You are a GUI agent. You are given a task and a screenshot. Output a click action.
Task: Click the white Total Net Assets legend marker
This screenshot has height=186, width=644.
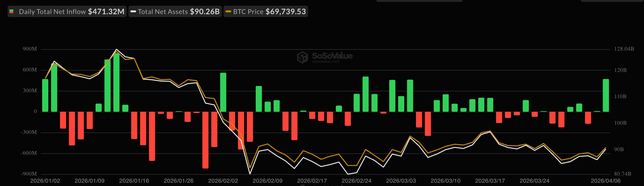pyautogui.click(x=133, y=12)
